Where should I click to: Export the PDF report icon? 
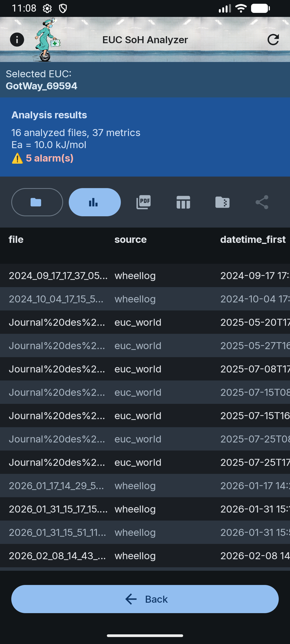[144, 202]
